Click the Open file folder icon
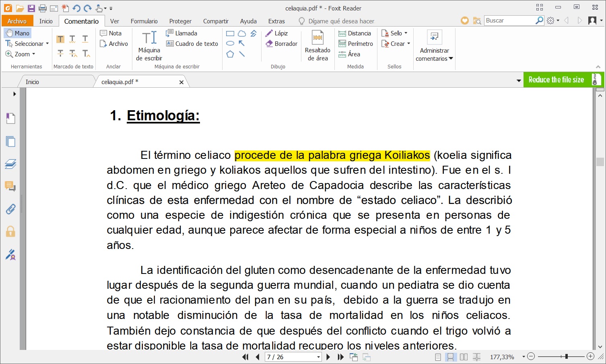 [x=20, y=8]
